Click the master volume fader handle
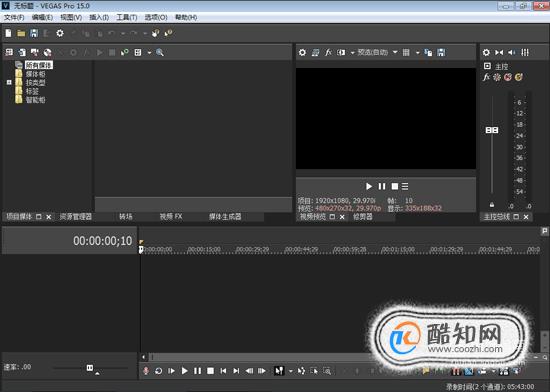This screenshot has height=392, width=550. pyautogui.click(x=492, y=130)
